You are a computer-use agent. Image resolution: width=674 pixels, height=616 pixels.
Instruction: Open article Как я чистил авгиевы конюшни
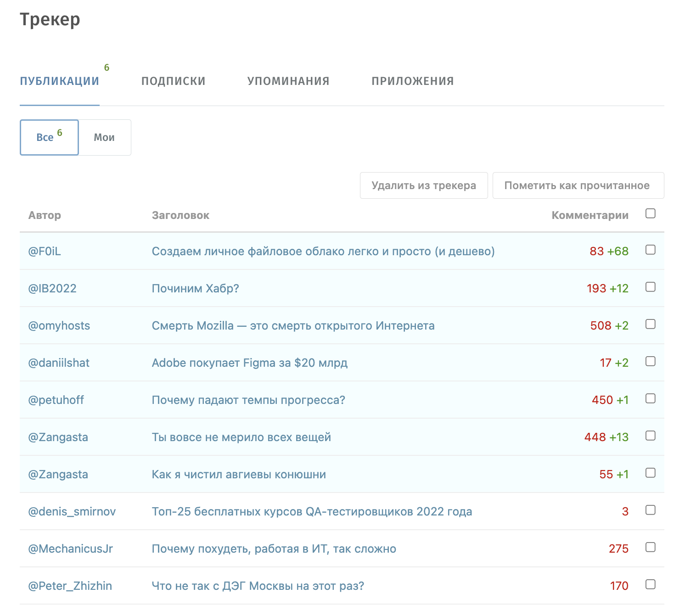coord(239,474)
